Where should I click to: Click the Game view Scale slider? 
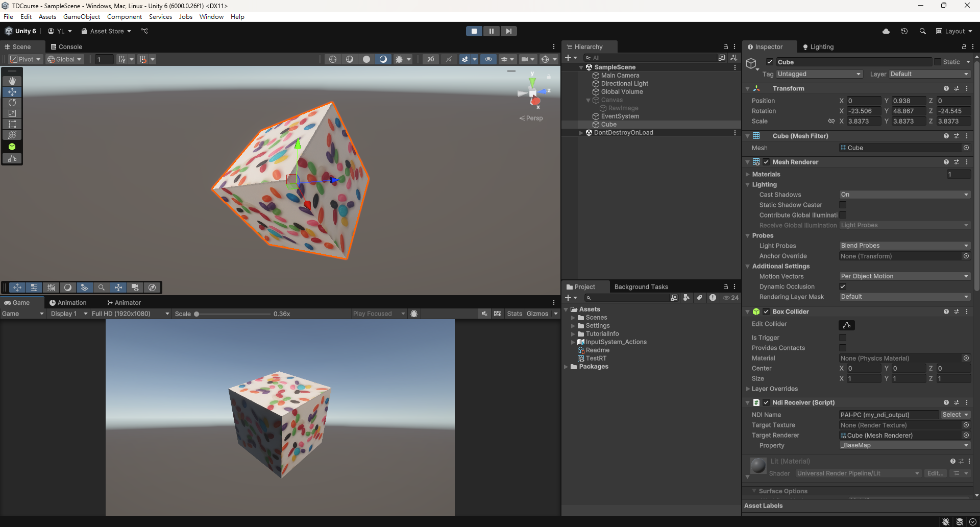(233, 314)
